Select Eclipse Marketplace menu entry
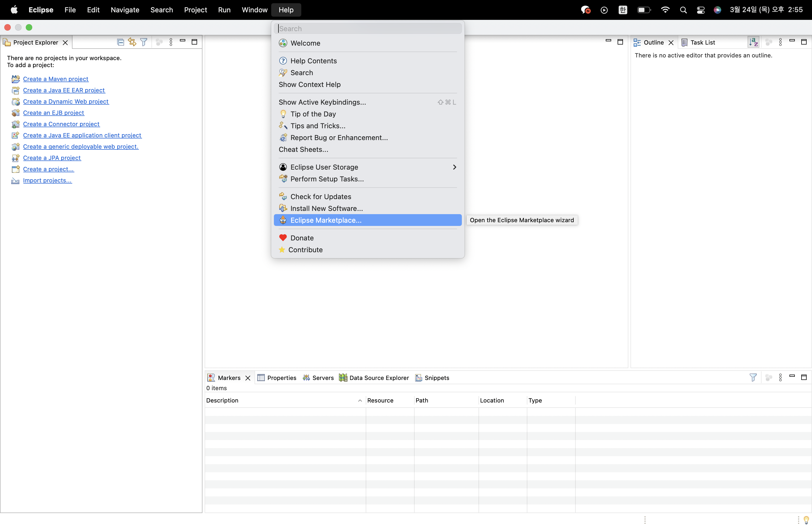This screenshot has height=527, width=812. point(325,220)
